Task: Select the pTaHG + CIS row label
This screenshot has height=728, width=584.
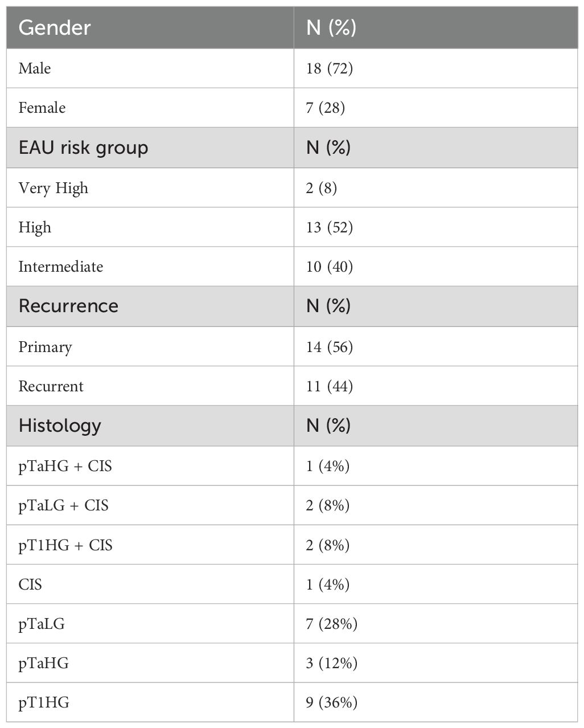Action: point(65,466)
